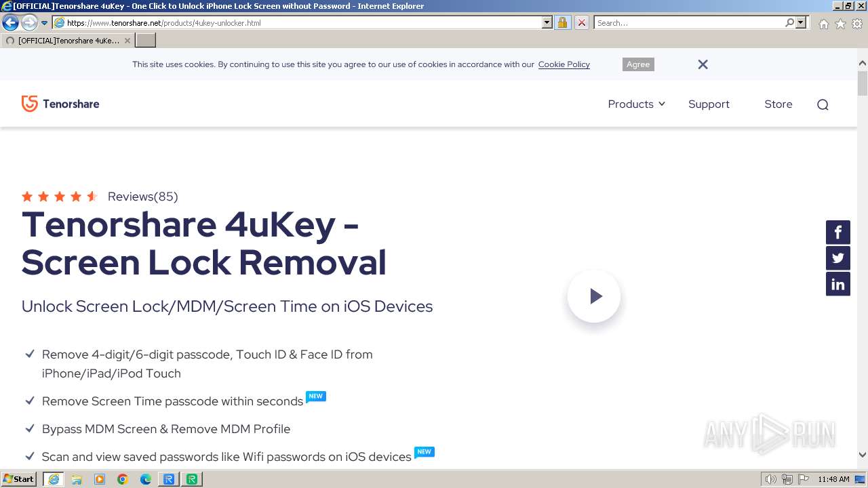
Task: Open the Support menu item
Action: pos(709,104)
